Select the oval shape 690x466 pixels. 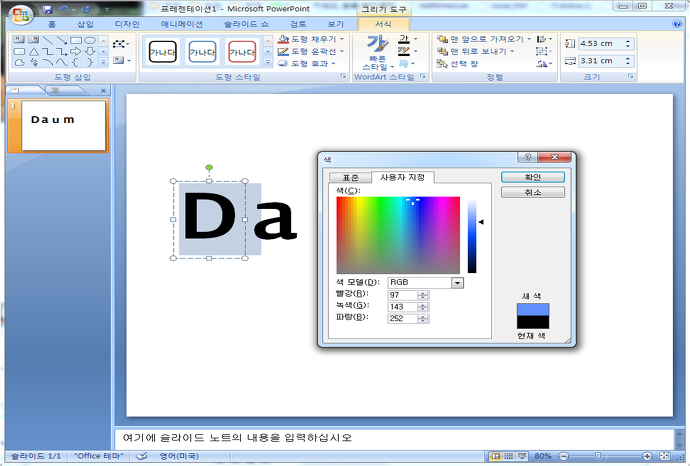coord(90,40)
